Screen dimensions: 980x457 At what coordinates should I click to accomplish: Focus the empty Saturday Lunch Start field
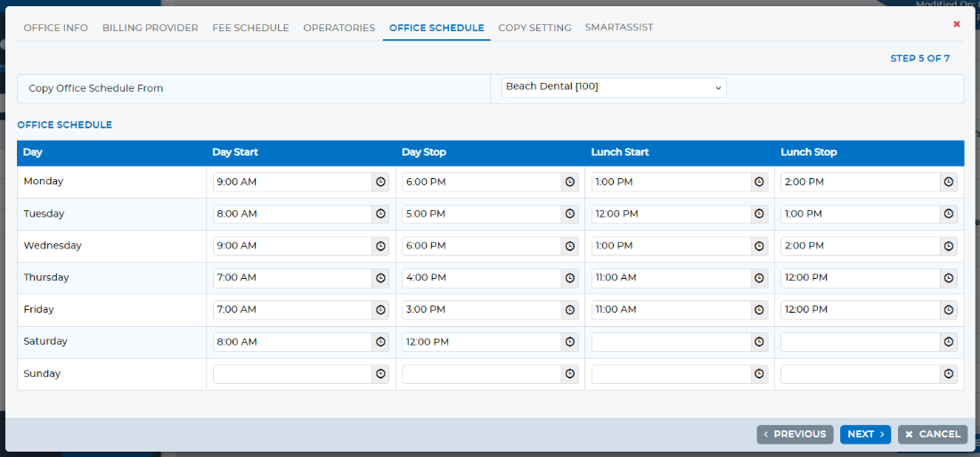671,342
